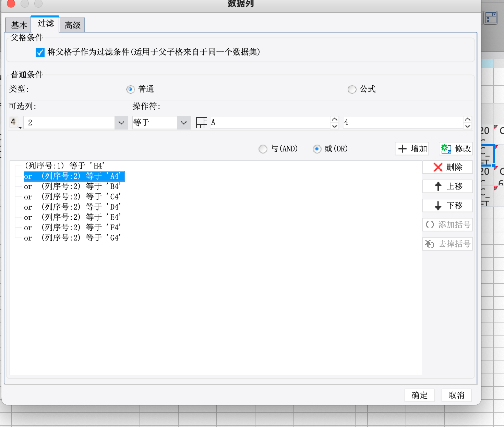Image resolution: width=504 pixels, height=427 pixels.
Task: Click the cell selector grid icon
Action: pos(201,122)
